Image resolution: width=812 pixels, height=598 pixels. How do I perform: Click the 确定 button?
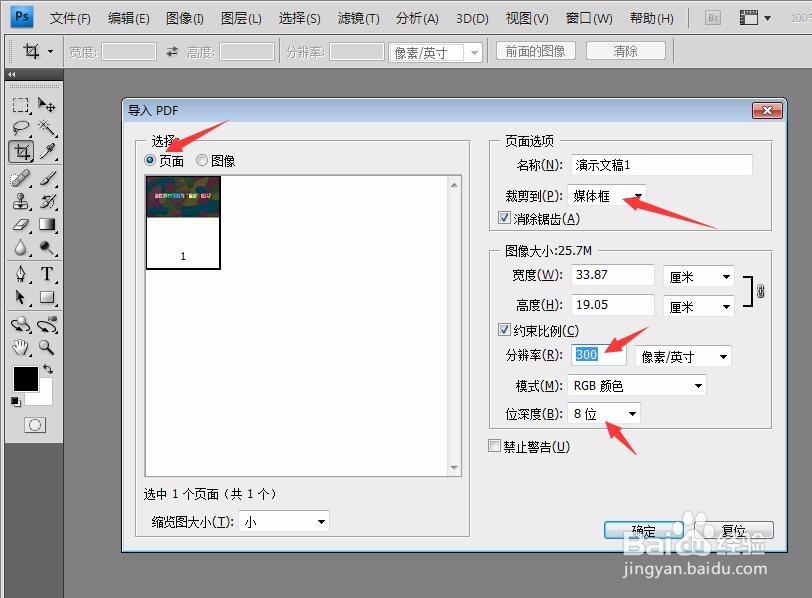[x=643, y=531]
